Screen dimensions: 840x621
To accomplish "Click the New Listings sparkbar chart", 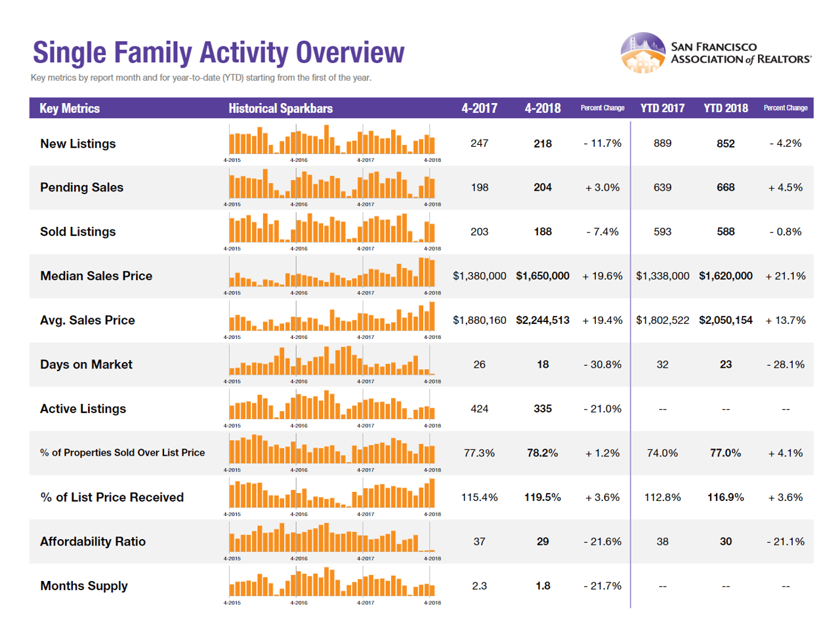I will click(332, 140).
